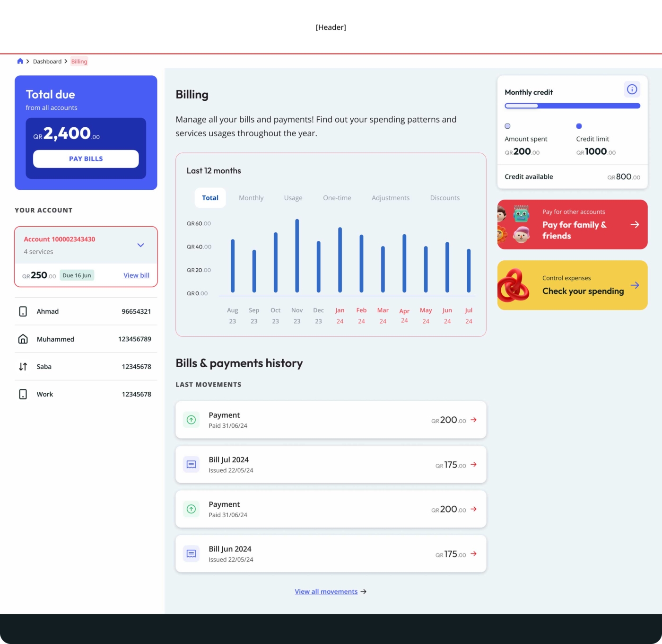Click the phone icon beside Work
Viewport: 662px width, 644px height.
(x=23, y=394)
